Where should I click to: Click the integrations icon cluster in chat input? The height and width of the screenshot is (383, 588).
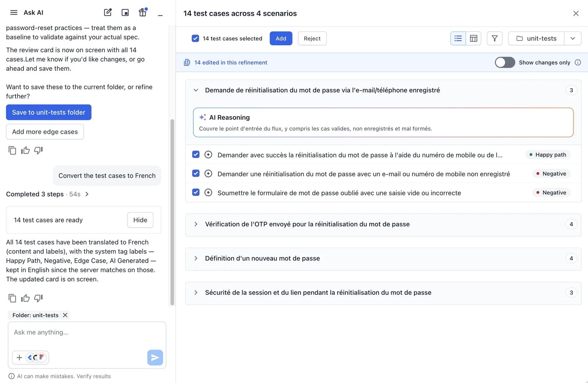[x=36, y=358]
